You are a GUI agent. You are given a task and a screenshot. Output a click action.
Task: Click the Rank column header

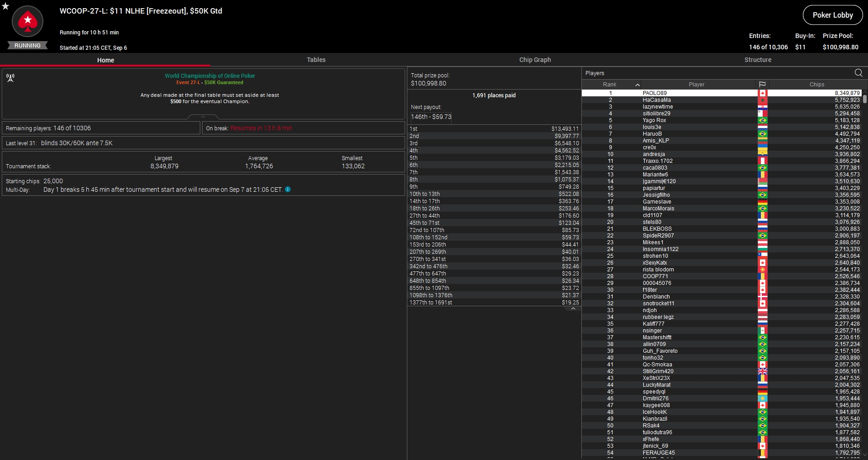[609, 85]
